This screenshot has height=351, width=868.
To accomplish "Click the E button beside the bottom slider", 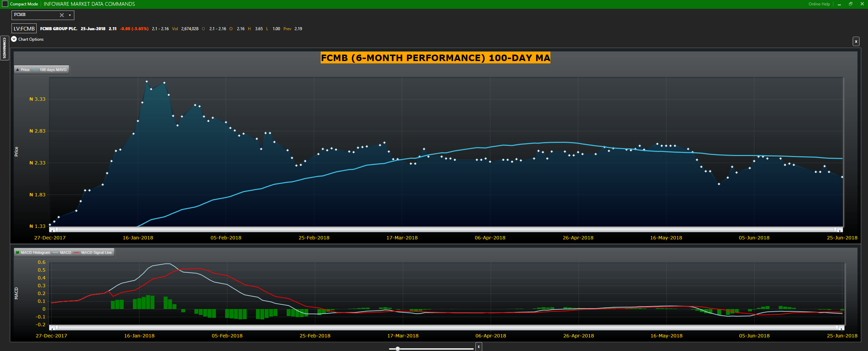I will click(x=479, y=347).
